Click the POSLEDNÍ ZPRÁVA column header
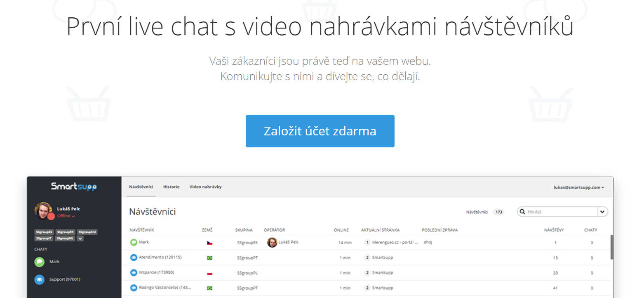 (440, 230)
